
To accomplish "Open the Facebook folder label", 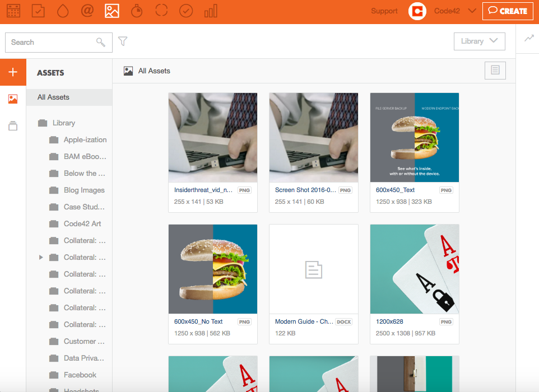I will [80, 375].
